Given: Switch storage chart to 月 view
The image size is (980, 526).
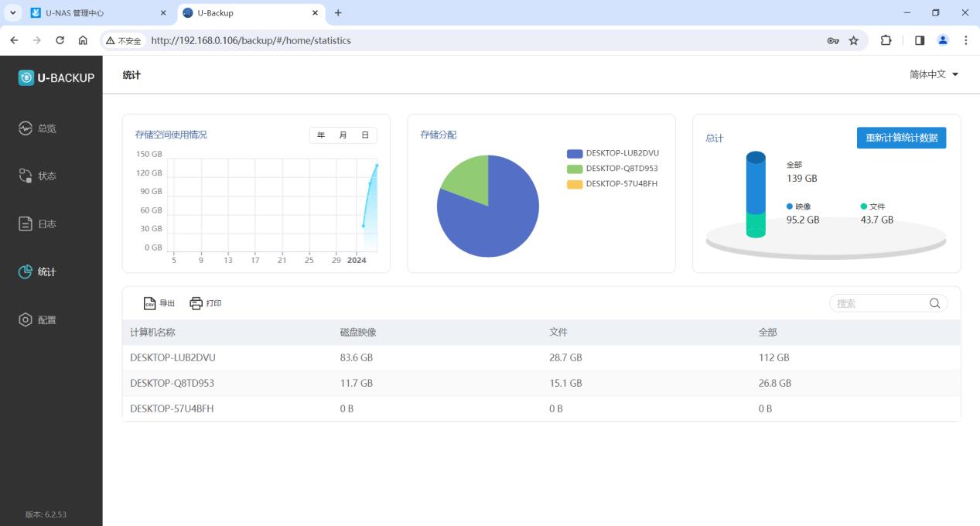Looking at the screenshot, I should 343,135.
